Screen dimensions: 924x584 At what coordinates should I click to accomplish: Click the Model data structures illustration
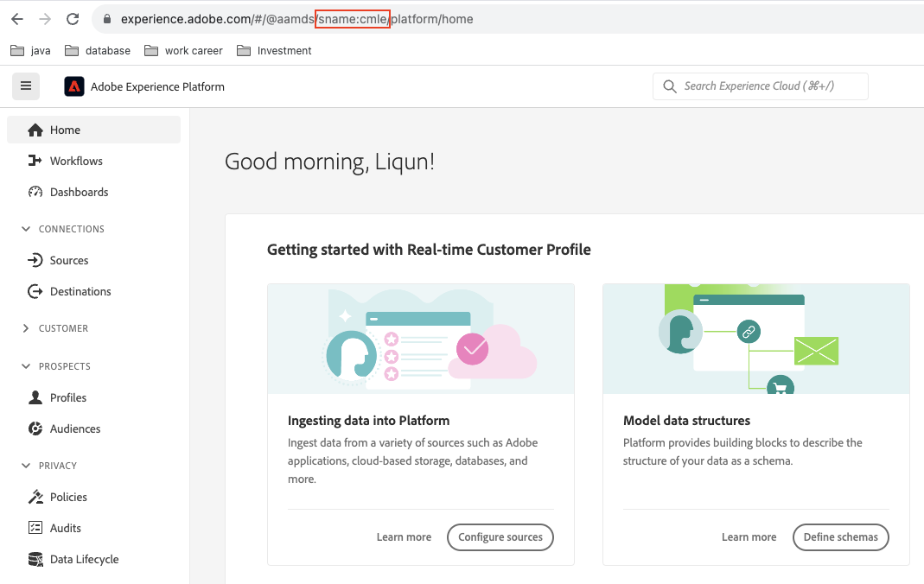(x=756, y=340)
